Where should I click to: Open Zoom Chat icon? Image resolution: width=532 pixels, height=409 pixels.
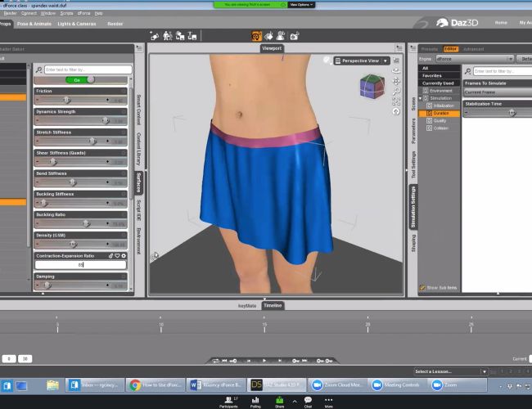point(308,400)
